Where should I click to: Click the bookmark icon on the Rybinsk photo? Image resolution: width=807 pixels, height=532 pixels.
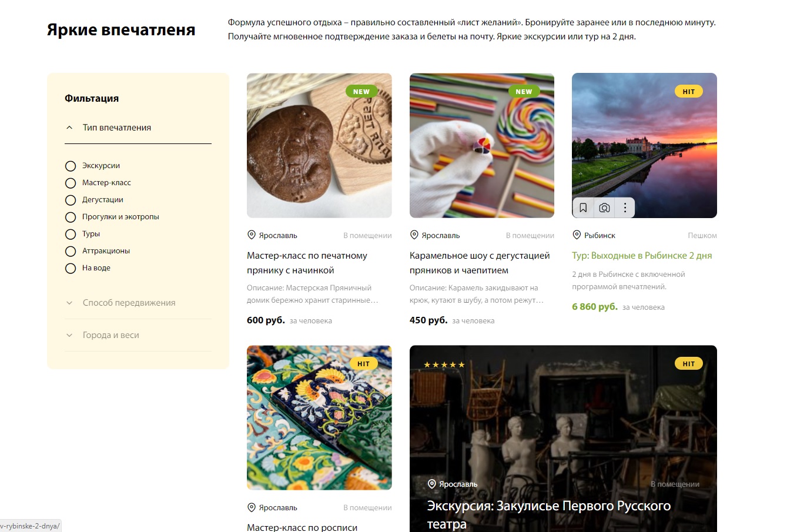point(583,208)
